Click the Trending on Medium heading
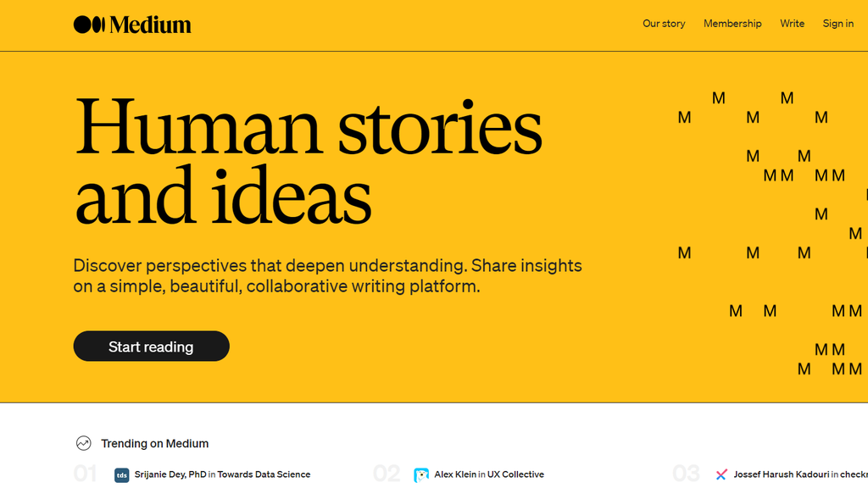Image resolution: width=868 pixels, height=488 pixels. coord(154,443)
